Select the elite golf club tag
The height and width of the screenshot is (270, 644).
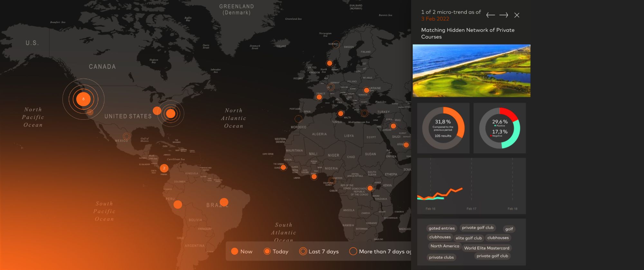[x=469, y=238]
